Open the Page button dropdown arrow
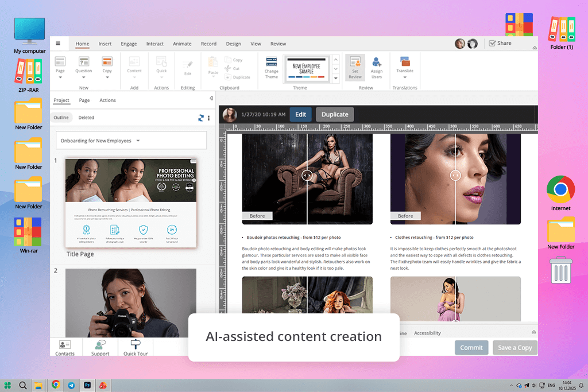Screen dimensions: 588x392 [60, 77]
